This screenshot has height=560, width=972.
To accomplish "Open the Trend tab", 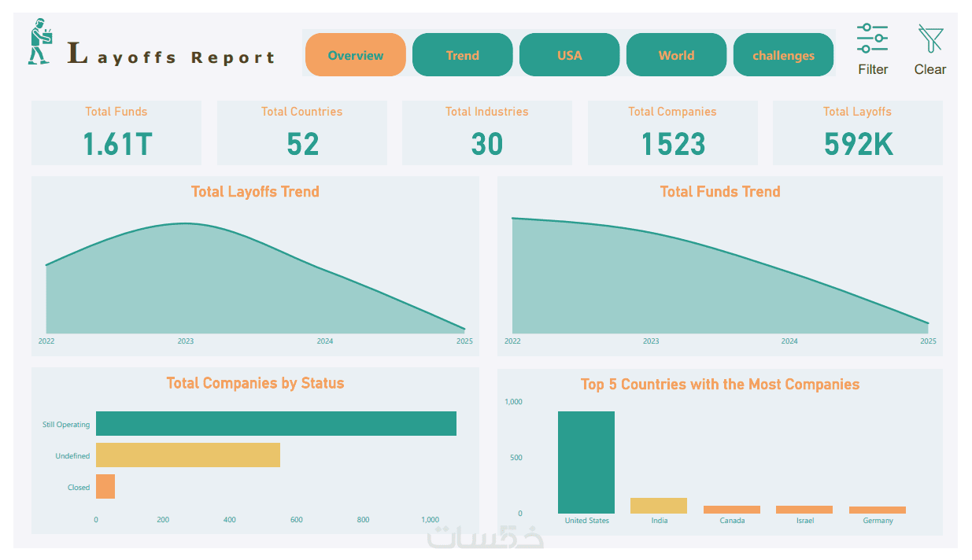I will 463,55.
